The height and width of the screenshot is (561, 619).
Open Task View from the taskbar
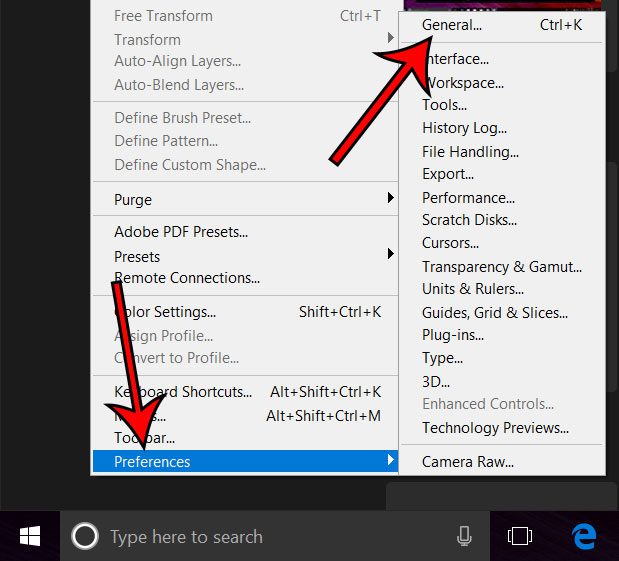click(x=519, y=537)
